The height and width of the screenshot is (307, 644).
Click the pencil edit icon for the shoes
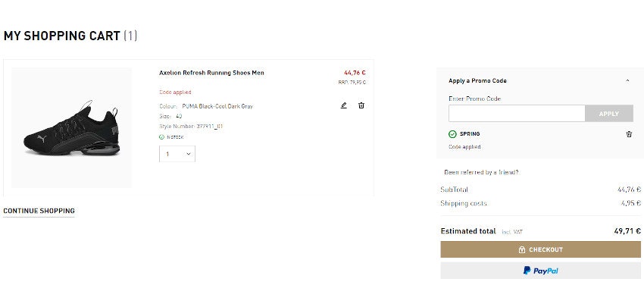[x=343, y=105]
